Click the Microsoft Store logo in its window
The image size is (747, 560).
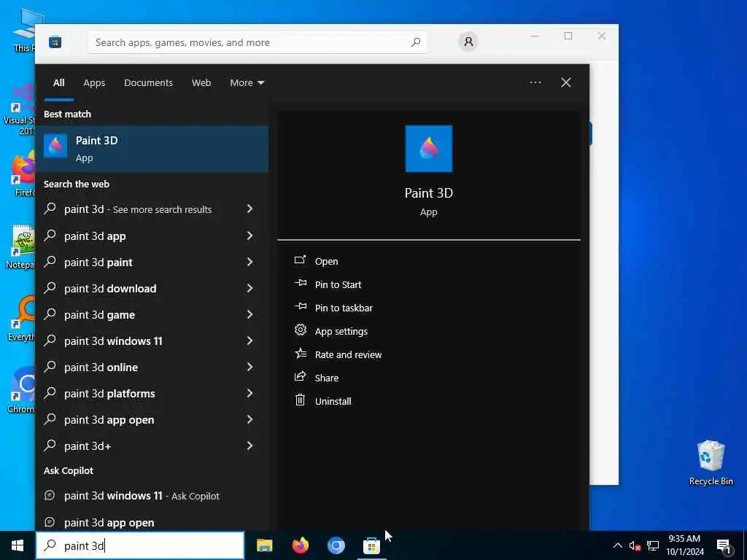tap(55, 42)
